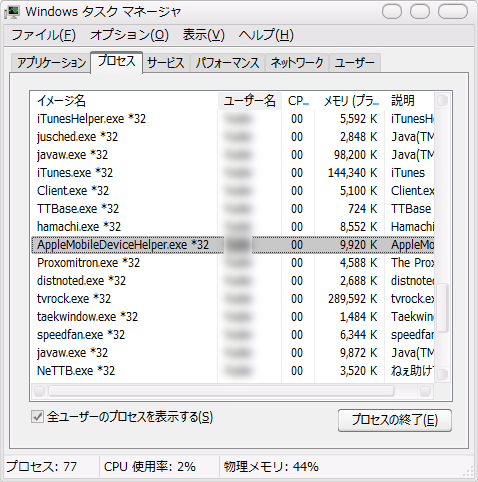The width and height of the screenshot is (478, 482).
Task: Select the hamachi.exe *32 process
Action: point(232,227)
